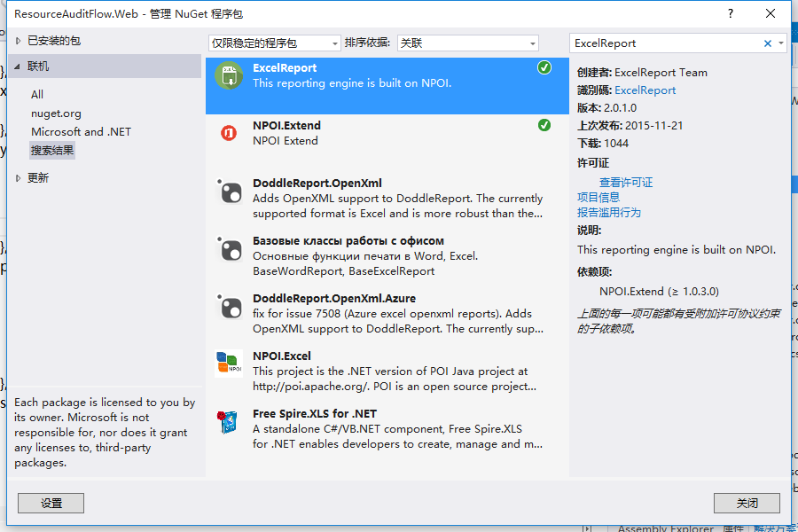Image resolution: width=798 pixels, height=532 pixels.
Task: Click the DoddleReport.OpenXml package icon
Action: (230, 192)
